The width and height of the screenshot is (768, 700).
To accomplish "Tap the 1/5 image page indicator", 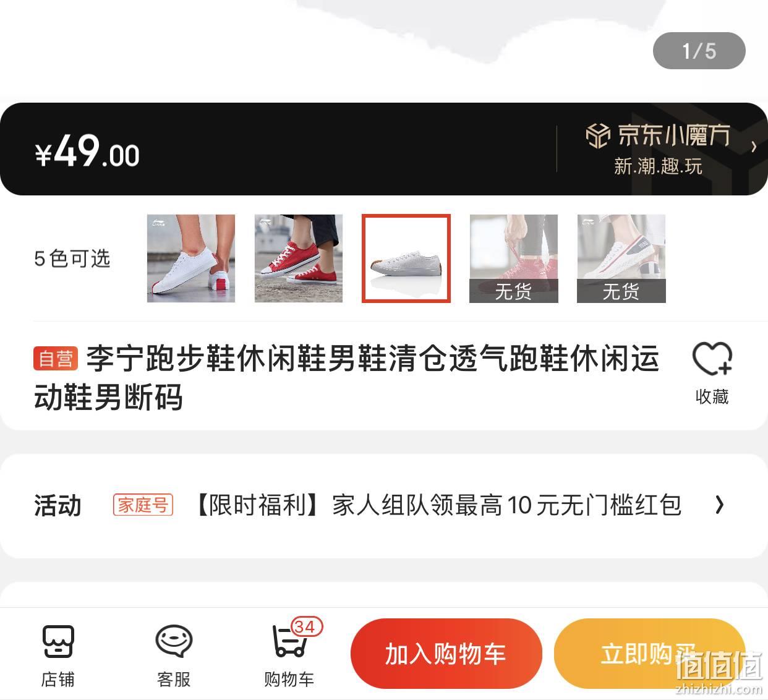I will [699, 51].
